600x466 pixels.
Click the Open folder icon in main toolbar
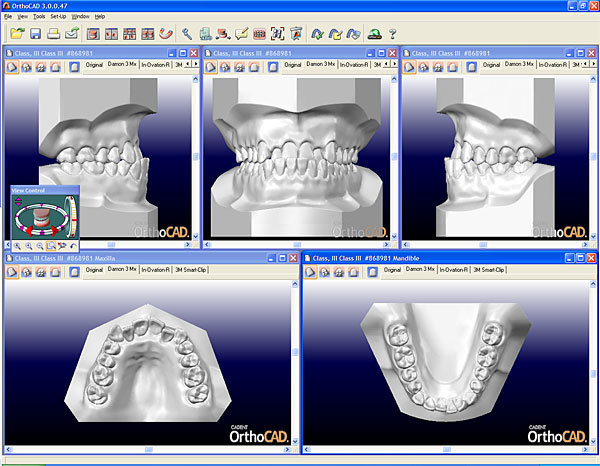(x=17, y=34)
